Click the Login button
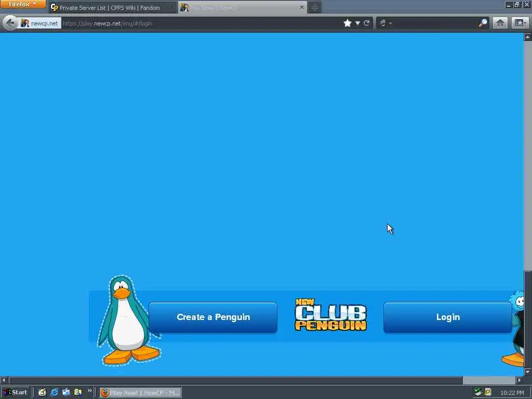Viewport: 532px width, 399px height. [x=448, y=317]
